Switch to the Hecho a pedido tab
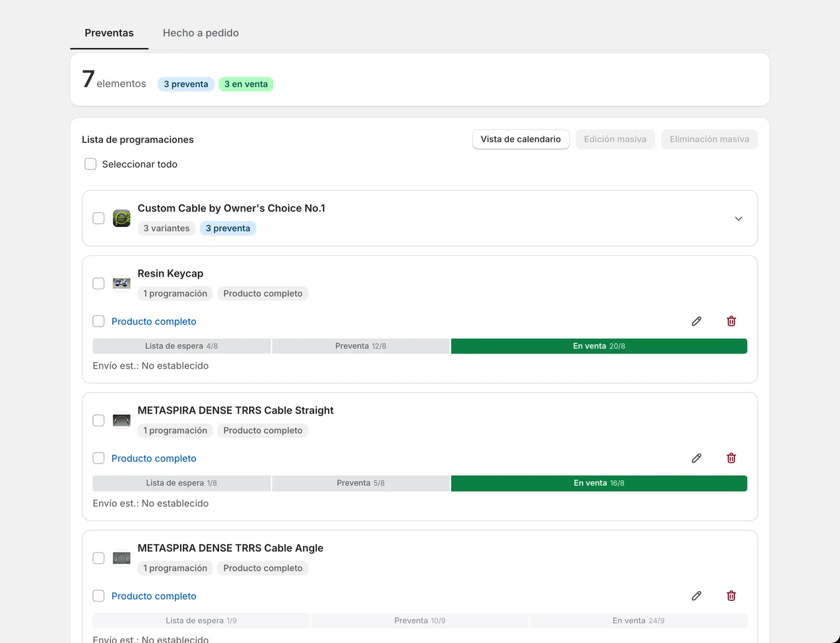Image resolution: width=840 pixels, height=643 pixels. coord(201,33)
